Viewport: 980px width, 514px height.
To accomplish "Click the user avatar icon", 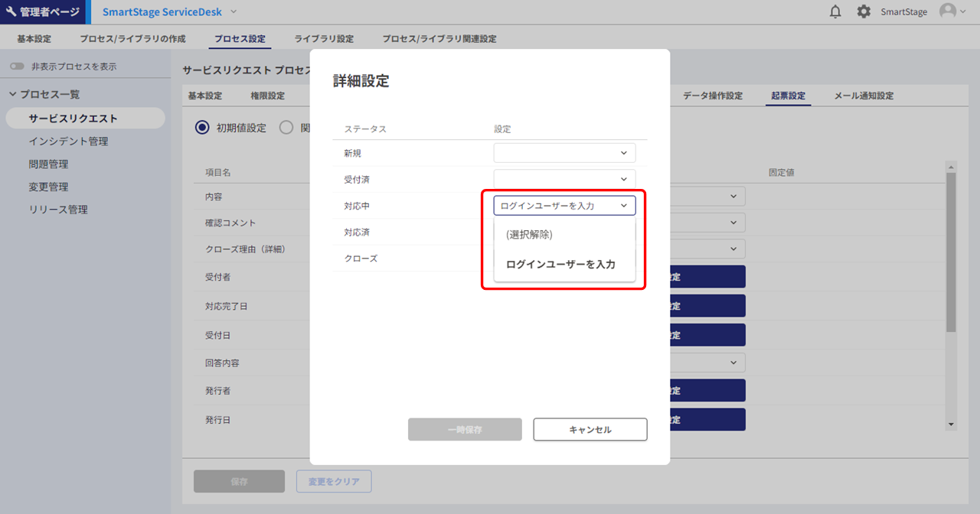I will [948, 11].
